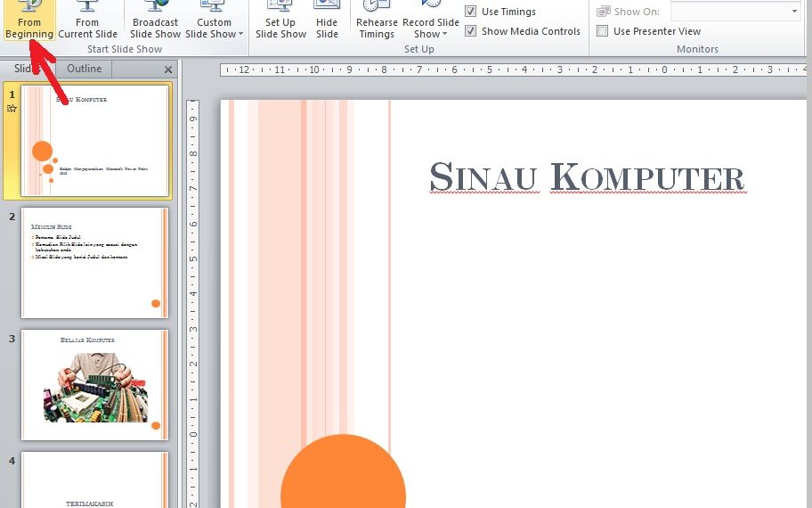
Task: Uncheck Show Media Controls
Action: 471,31
